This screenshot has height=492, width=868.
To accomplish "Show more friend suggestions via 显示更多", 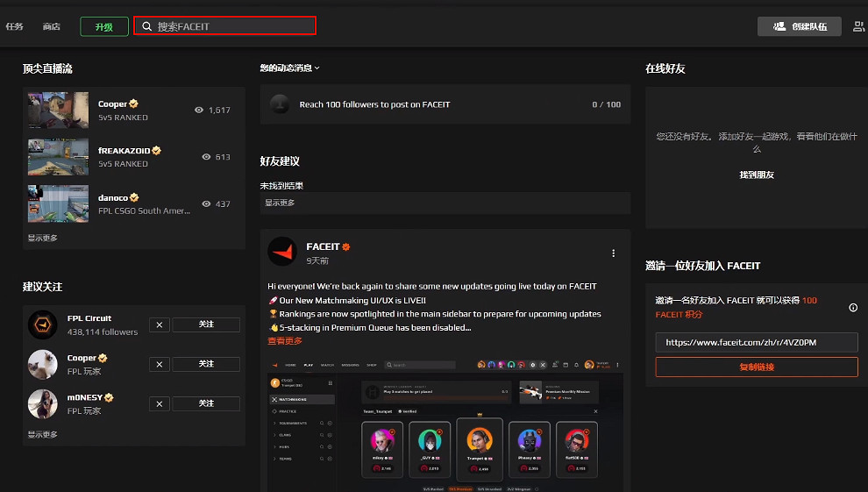I will click(280, 203).
